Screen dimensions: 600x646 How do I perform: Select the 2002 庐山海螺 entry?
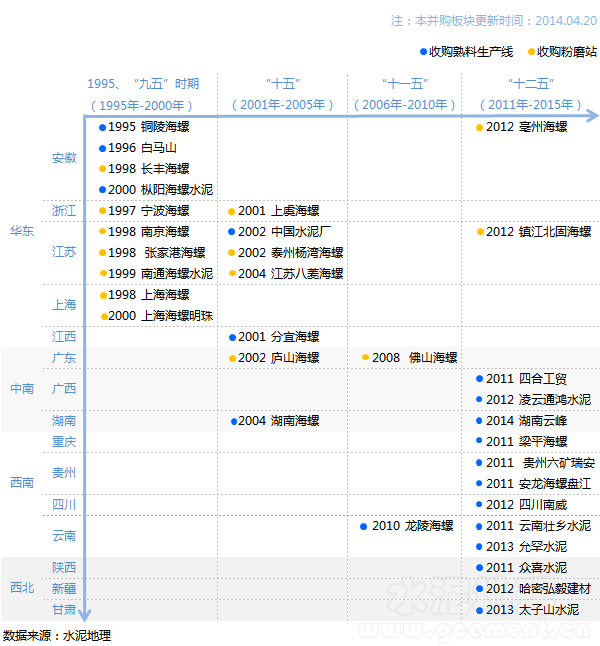[274, 358]
